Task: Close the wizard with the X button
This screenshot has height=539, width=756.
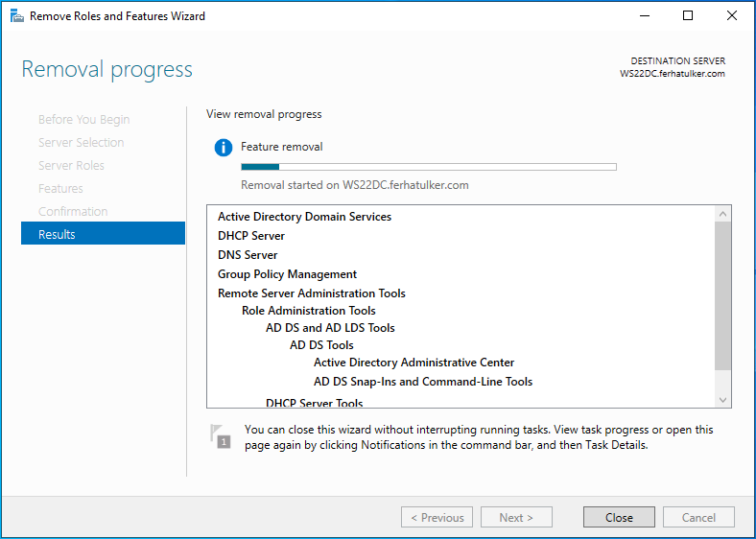Action: pos(731,16)
